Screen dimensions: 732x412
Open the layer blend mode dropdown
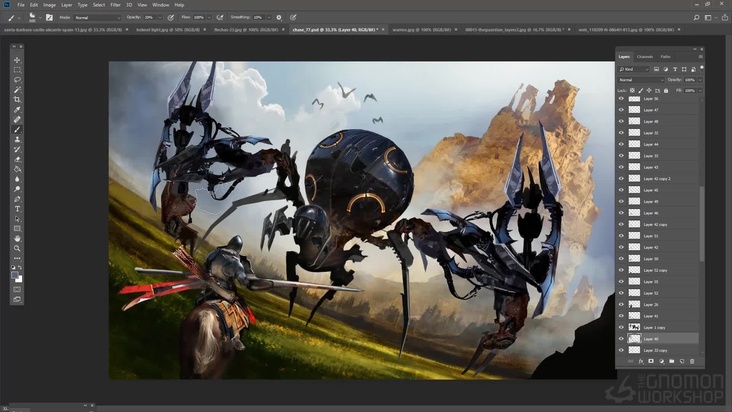pos(640,79)
